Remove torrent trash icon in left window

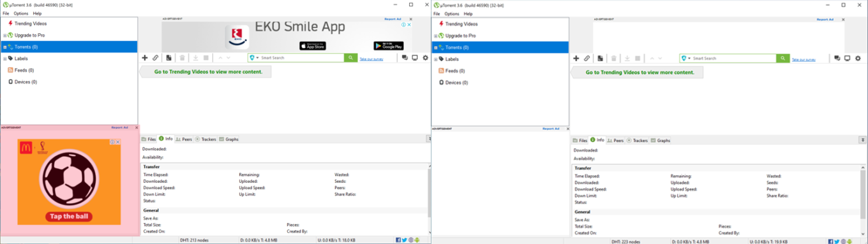point(182,58)
